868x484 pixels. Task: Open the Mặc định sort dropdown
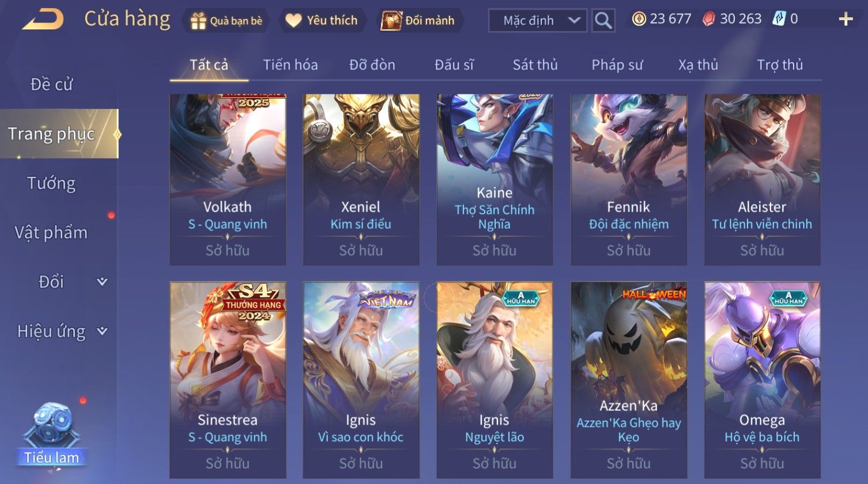tap(538, 21)
